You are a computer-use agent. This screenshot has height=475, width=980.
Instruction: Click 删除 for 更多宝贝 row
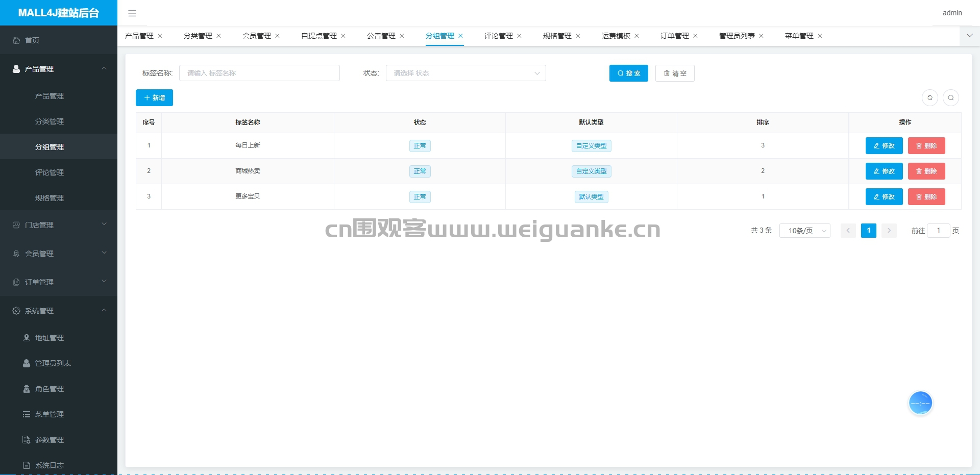pos(926,197)
